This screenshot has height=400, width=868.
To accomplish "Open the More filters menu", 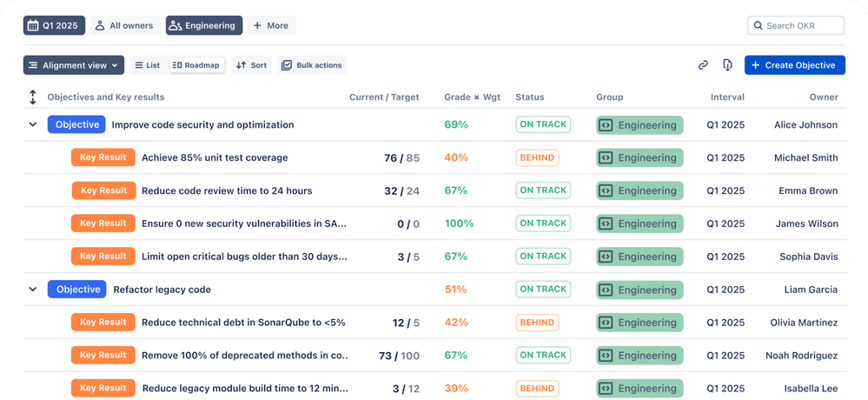I will pyautogui.click(x=271, y=26).
